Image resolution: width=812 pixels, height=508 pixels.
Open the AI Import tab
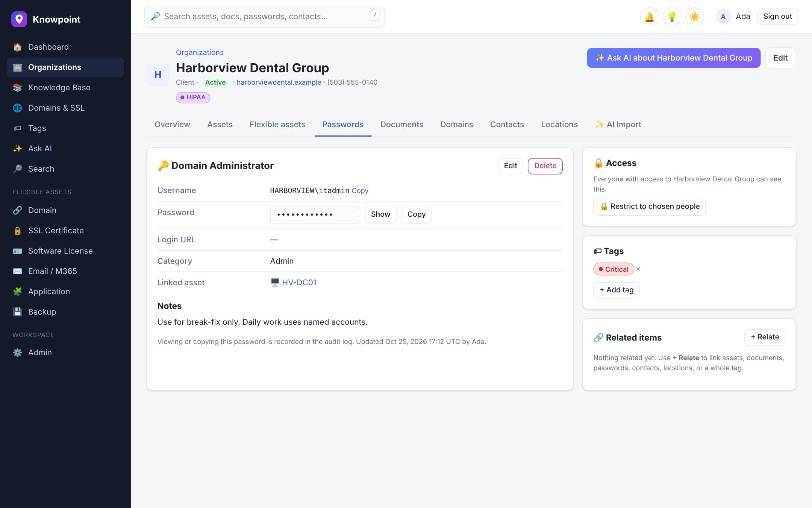[x=618, y=125]
